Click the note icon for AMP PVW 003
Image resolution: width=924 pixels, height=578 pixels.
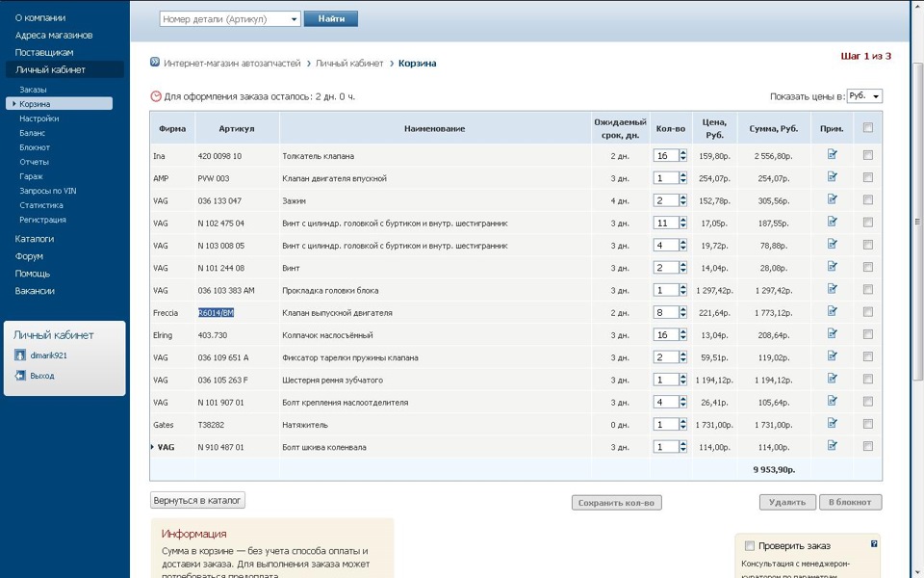click(x=832, y=177)
